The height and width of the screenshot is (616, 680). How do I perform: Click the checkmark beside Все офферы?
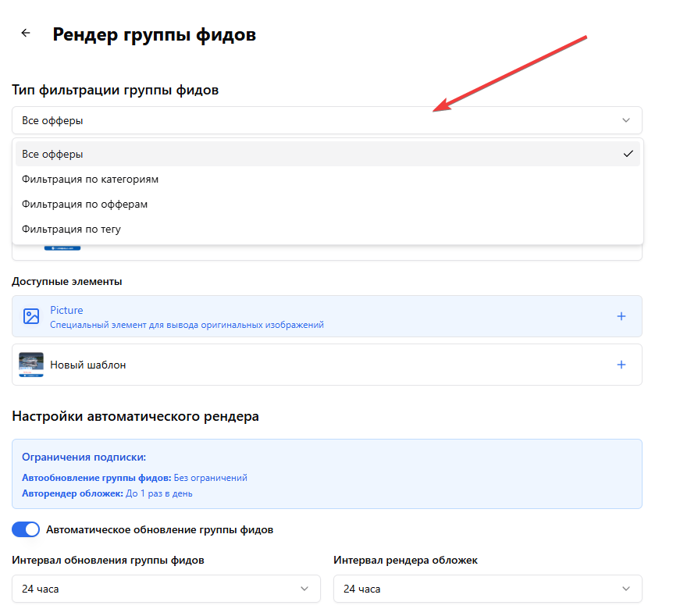[x=628, y=154]
